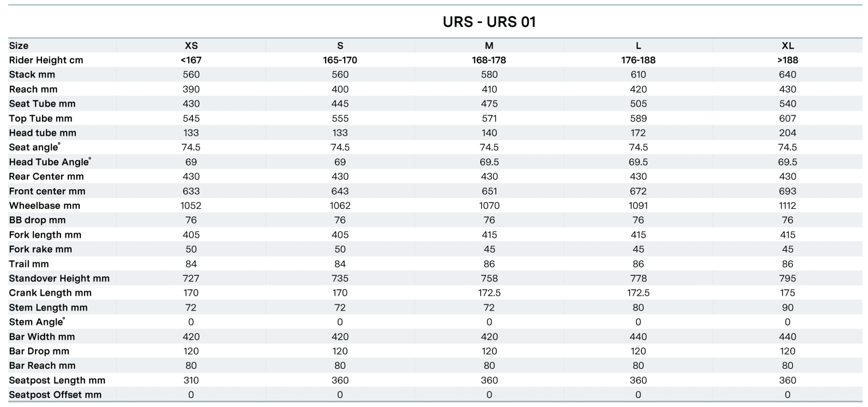Select the Head Tube Angle row label
The image size is (868, 407).
50,162
